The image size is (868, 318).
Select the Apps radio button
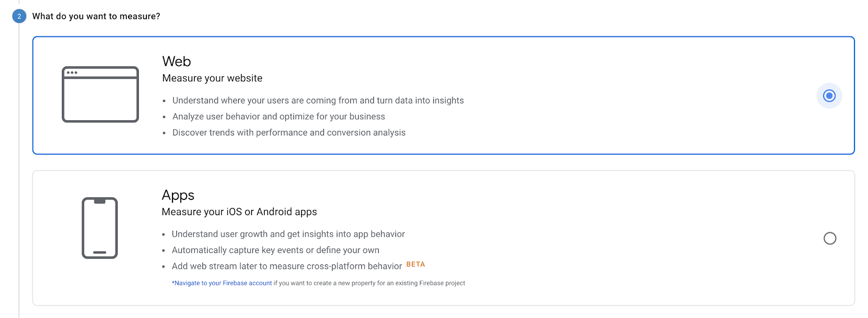point(829,238)
